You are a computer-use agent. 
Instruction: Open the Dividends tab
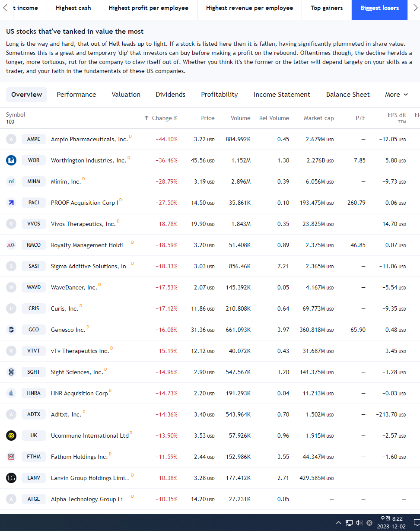pos(171,95)
